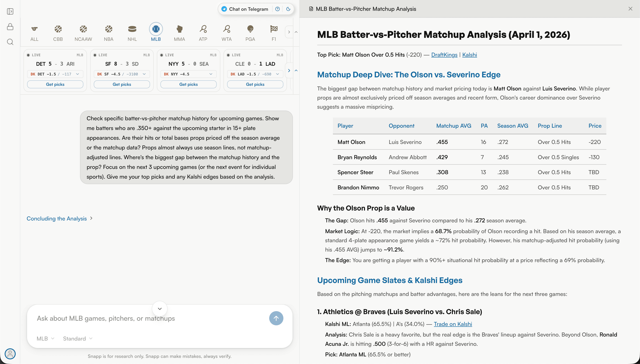
Task: Open the Kalshi top pick link
Action: 470,55
